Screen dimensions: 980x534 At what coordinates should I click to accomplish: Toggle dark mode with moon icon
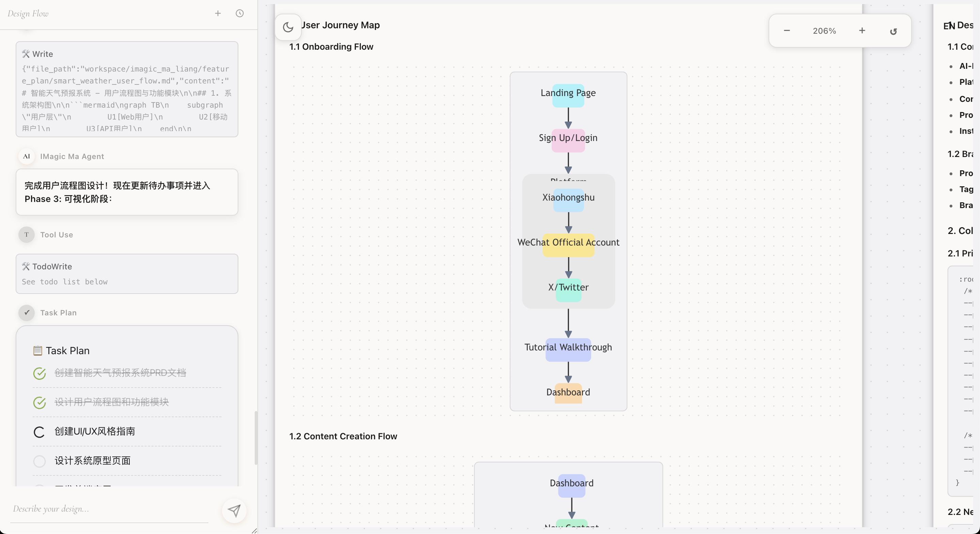pyautogui.click(x=288, y=27)
